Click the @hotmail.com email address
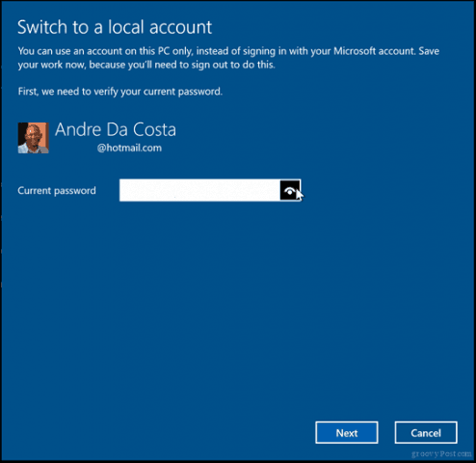The width and height of the screenshot is (476, 463). click(x=129, y=148)
